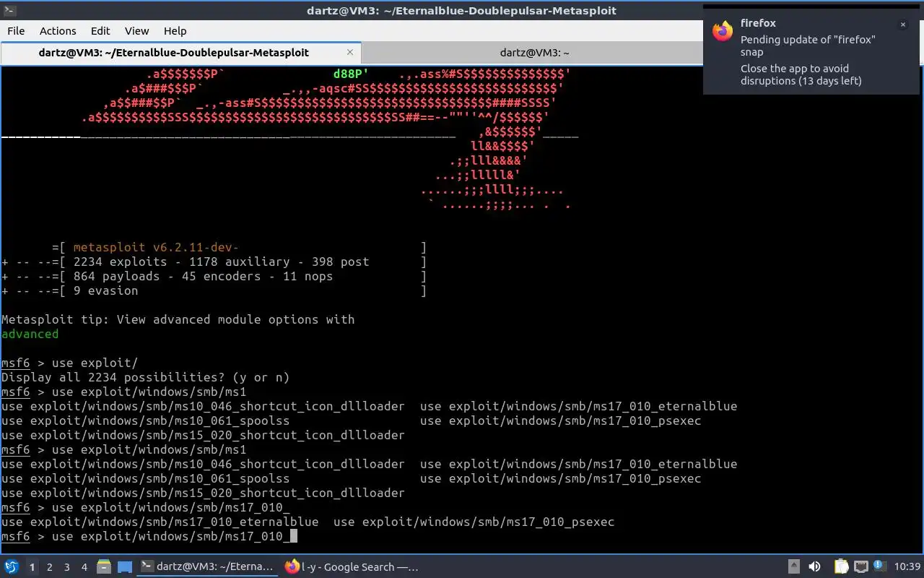The height and width of the screenshot is (578, 924).
Task: Open the volume control speaker icon
Action: (814, 567)
